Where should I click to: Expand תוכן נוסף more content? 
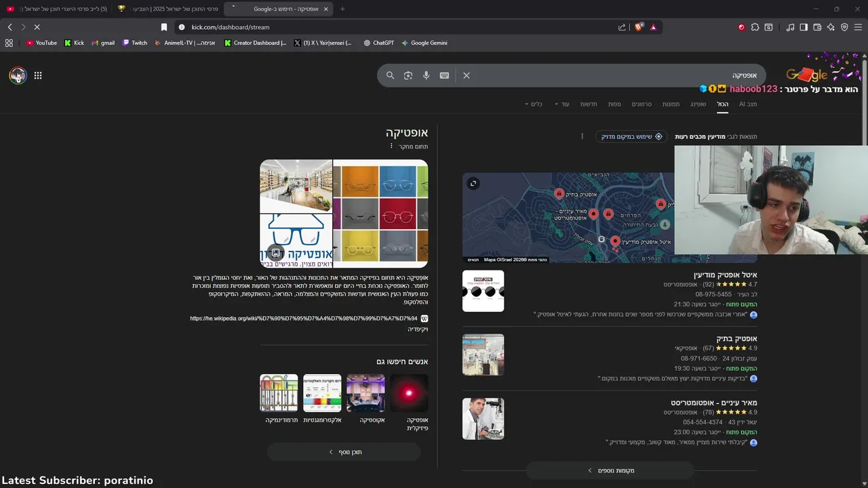pyautogui.click(x=344, y=451)
